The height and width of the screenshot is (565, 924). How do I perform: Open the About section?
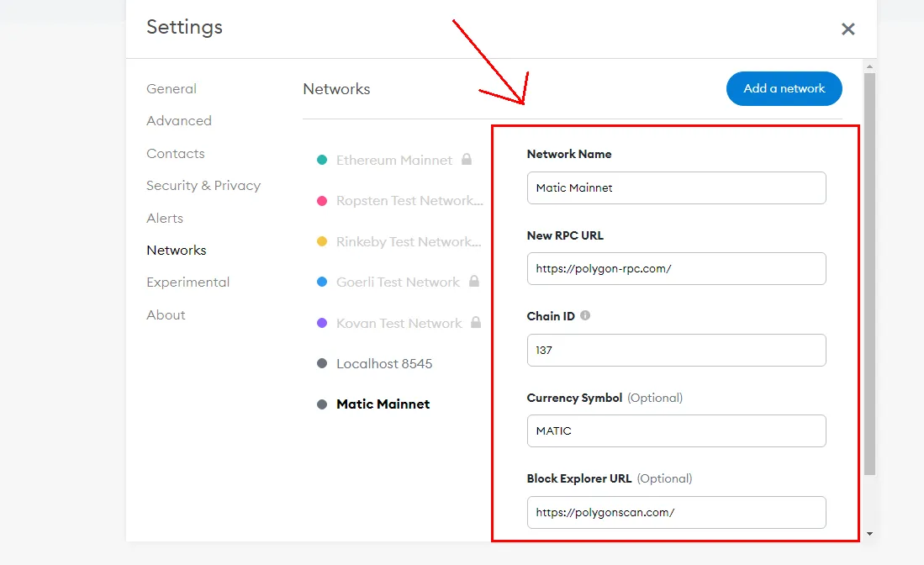pyautogui.click(x=166, y=315)
